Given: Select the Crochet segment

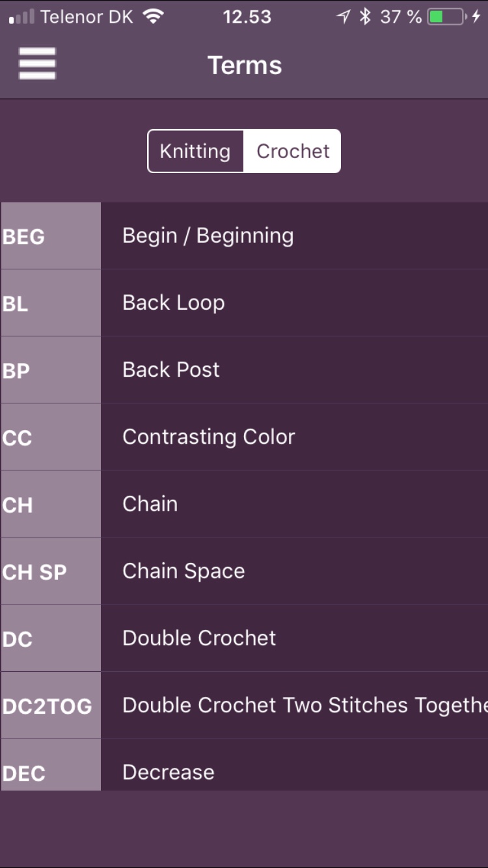Looking at the screenshot, I should [293, 151].
